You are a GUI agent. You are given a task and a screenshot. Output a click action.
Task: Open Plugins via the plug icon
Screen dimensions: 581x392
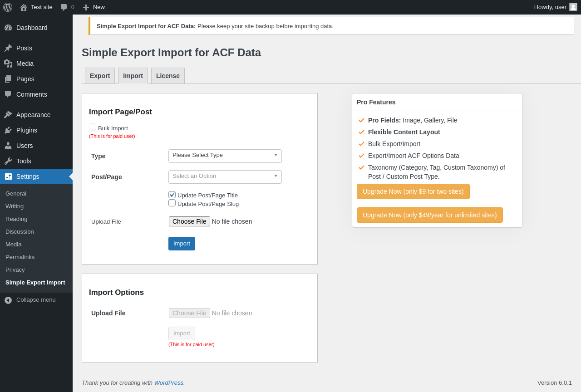click(8, 130)
